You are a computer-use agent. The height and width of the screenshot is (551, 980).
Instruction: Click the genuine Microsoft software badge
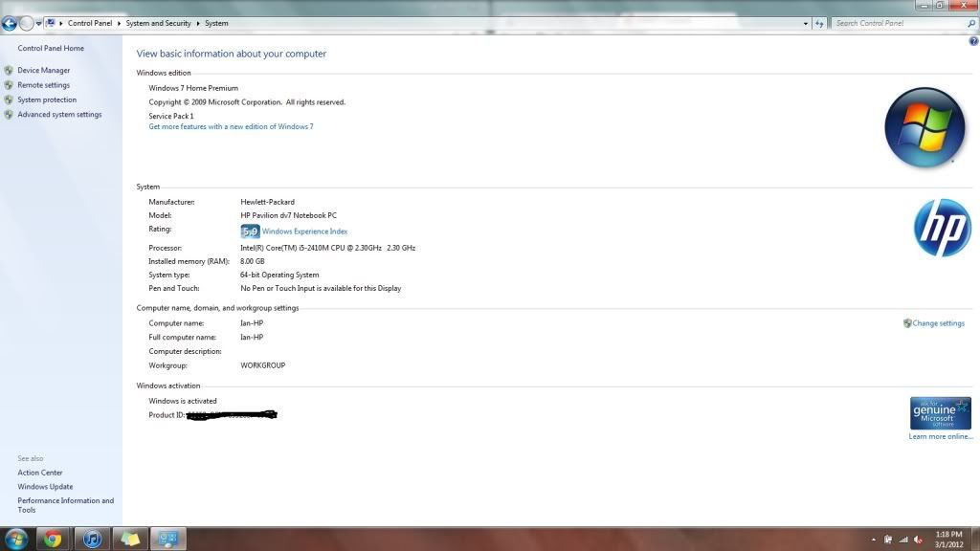coord(940,413)
